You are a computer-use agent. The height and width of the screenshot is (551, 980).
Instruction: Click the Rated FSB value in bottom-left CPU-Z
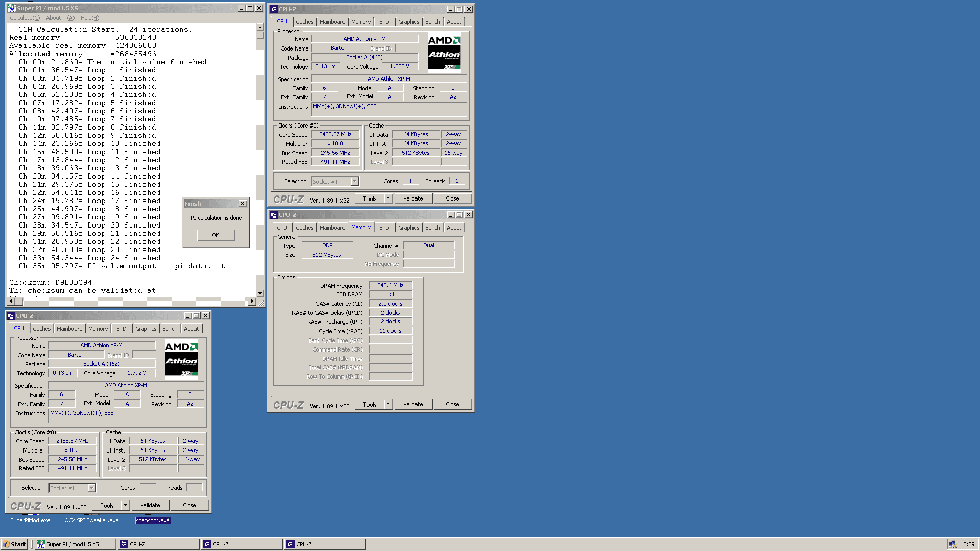[x=72, y=468]
